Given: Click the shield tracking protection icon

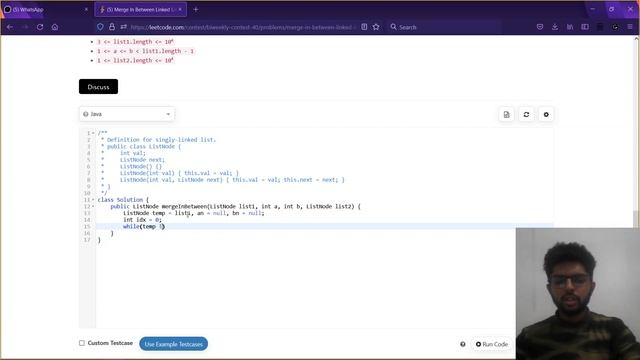Looking at the screenshot, I should [100, 27].
